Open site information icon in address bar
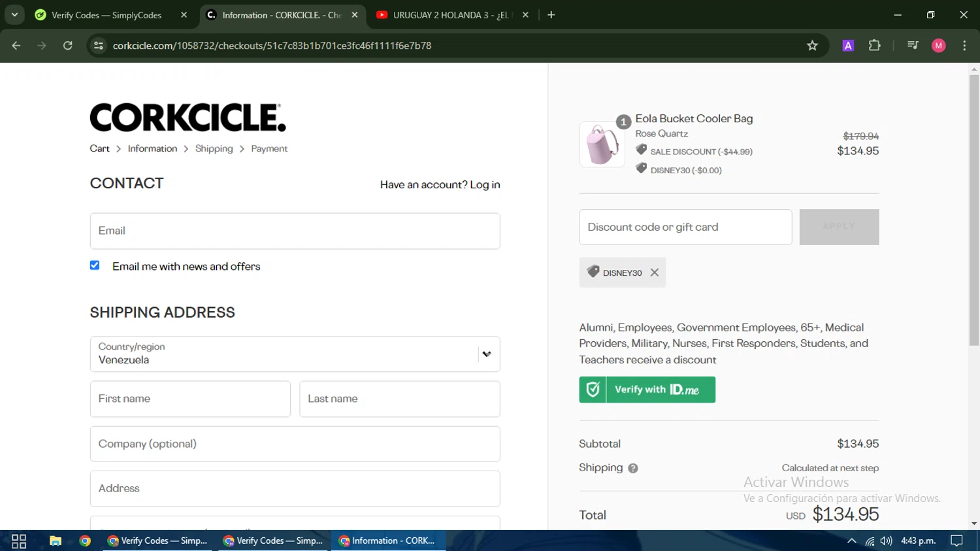The image size is (980, 551). tap(99, 46)
